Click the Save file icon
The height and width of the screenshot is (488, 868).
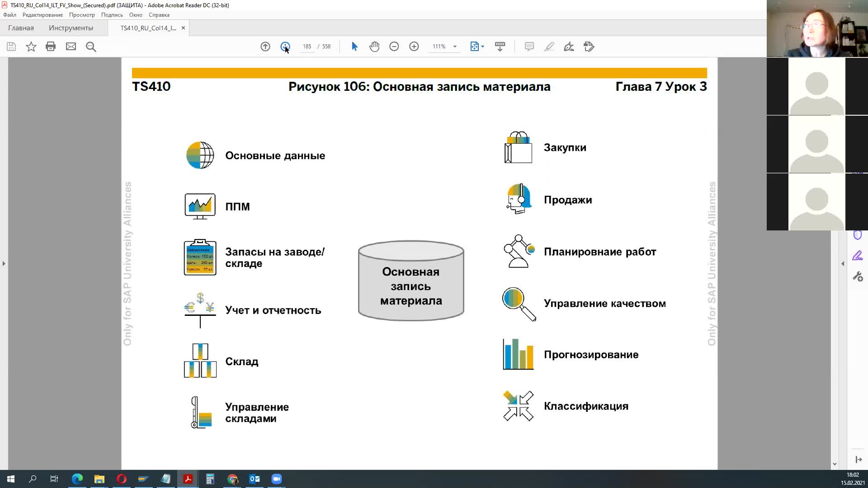point(11,47)
